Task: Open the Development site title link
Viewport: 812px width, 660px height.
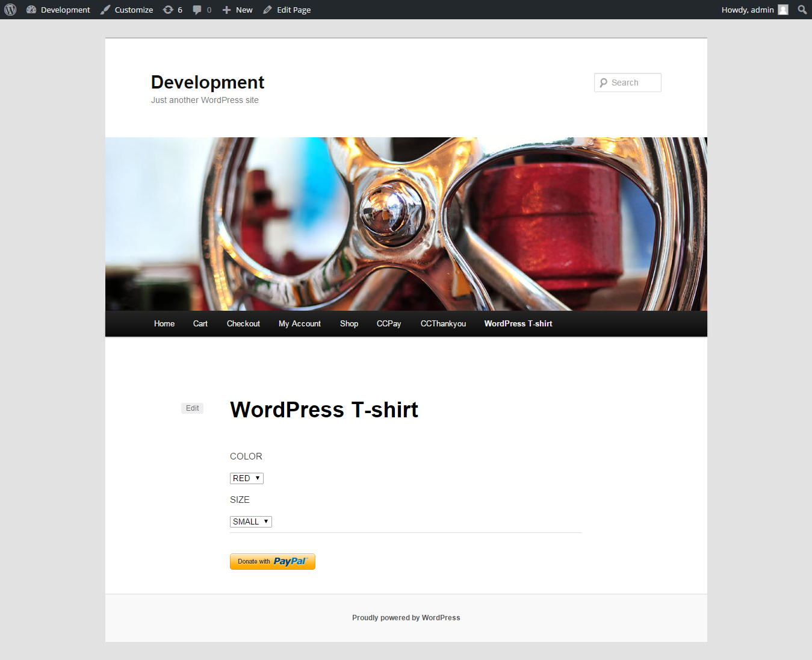Action: pos(208,82)
